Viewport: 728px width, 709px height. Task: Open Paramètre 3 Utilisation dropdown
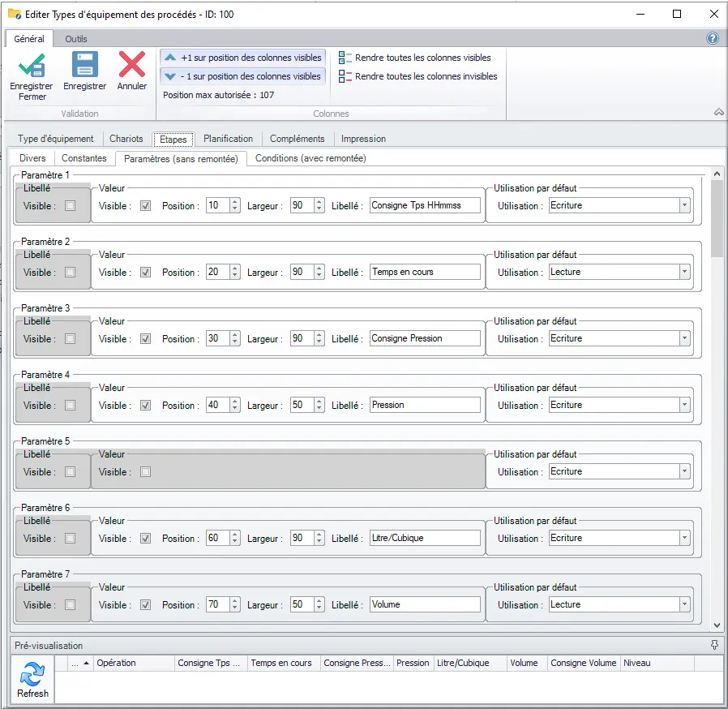[684, 338]
